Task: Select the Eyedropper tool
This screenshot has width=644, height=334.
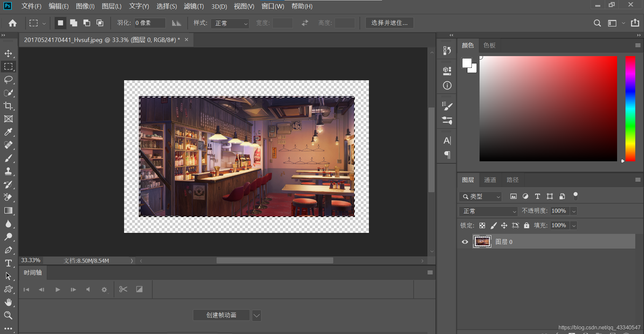Action: coord(8,132)
